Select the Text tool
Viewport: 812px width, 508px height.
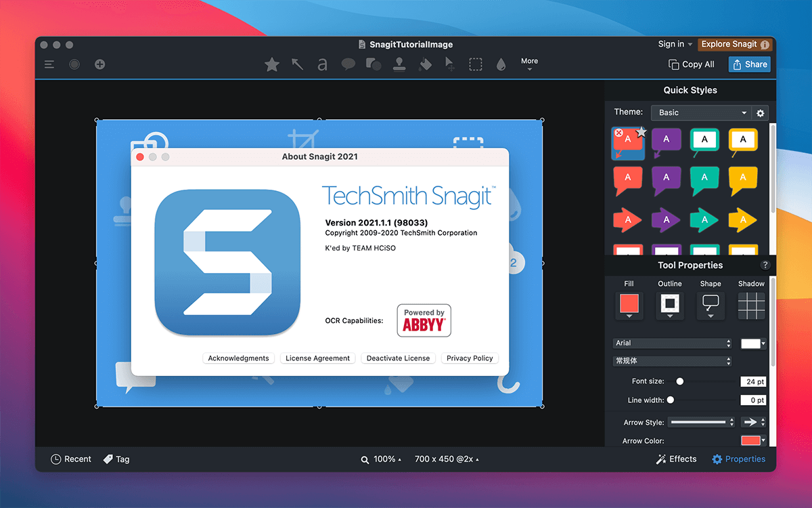(x=323, y=64)
